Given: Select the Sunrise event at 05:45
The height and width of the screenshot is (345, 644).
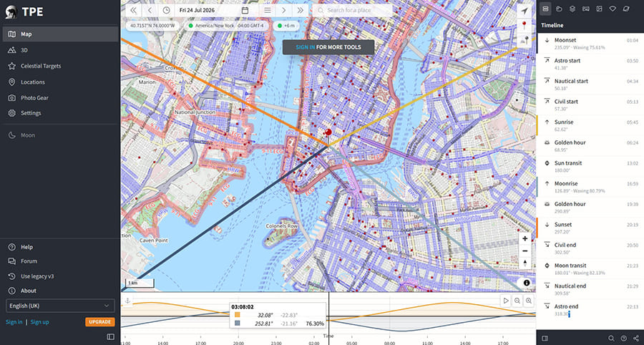Looking at the screenshot, I should [x=590, y=126].
